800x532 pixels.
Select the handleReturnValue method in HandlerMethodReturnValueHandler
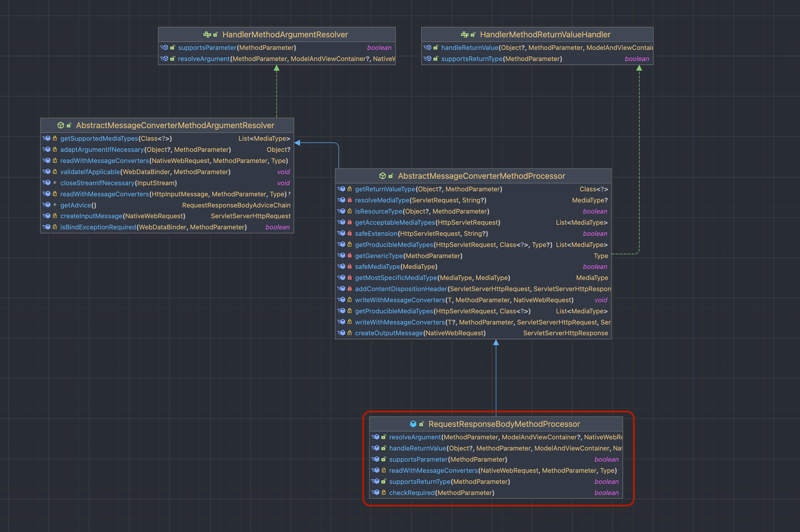point(469,48)
